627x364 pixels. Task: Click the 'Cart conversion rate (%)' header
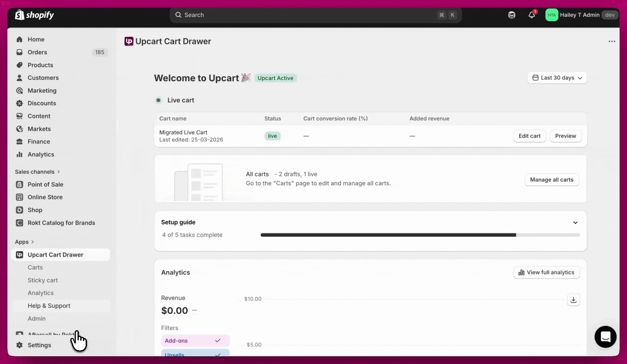point(335,118)
